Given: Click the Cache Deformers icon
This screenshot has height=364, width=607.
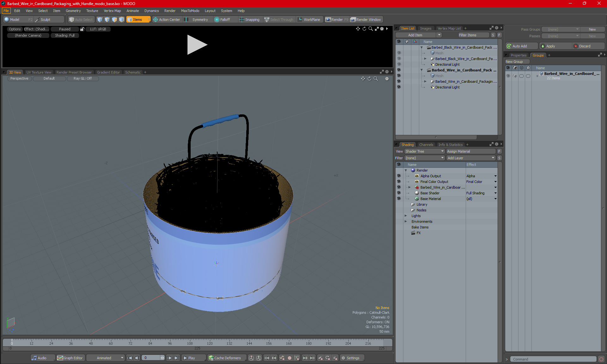Looking at the screenshot, I should tap(211, 358).
